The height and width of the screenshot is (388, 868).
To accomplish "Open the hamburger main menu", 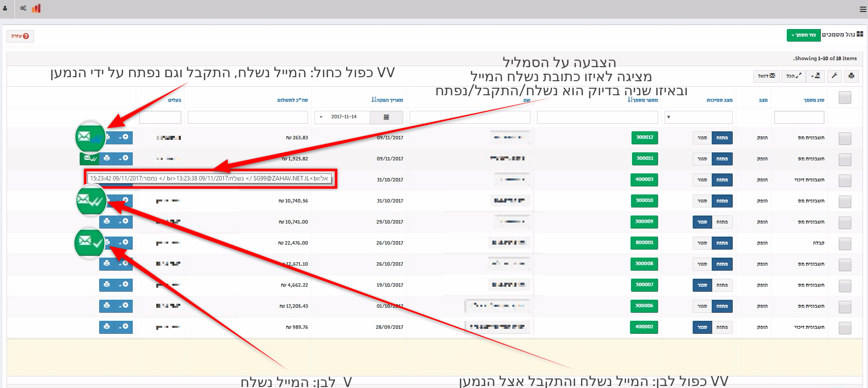I will tap(862, 9).
